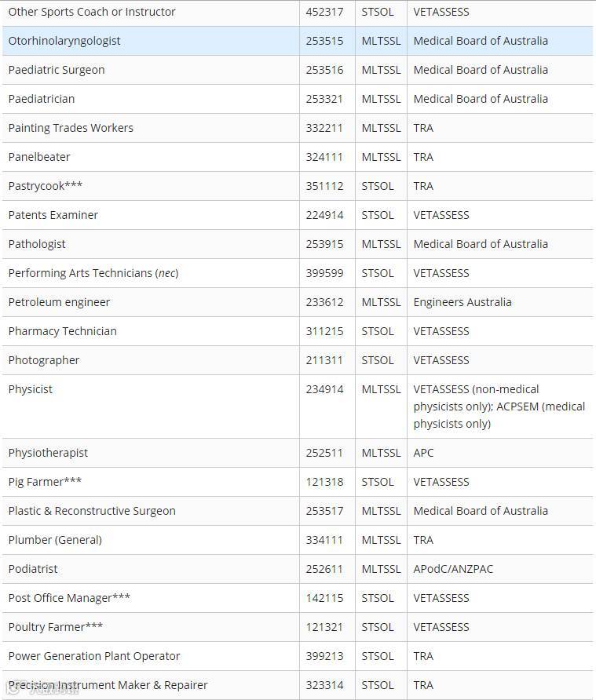Click ANZSCO code 253321
Viewport: 596px width, 700px height.
(324, 99)
